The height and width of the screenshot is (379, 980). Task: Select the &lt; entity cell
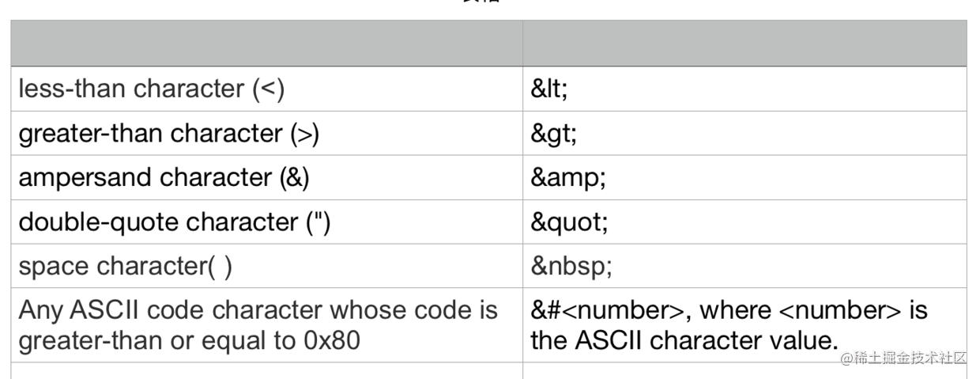click(x=744, y=89)
